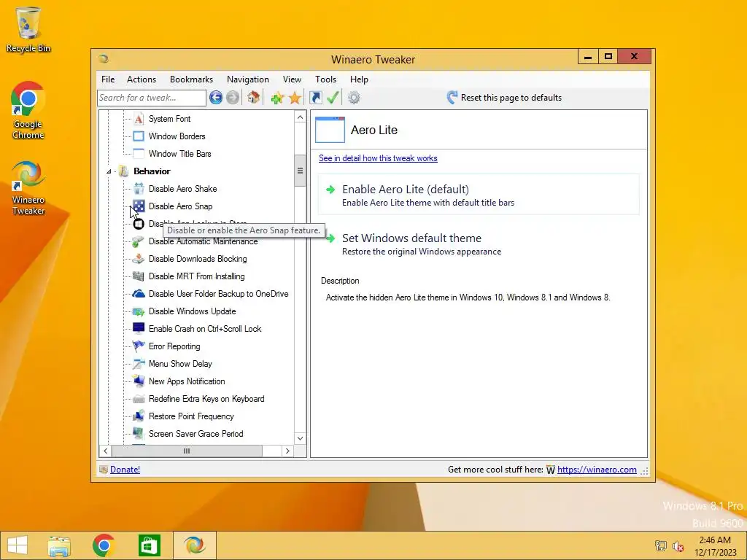The image size is (747, 560).
Task: Click the New Apps Notification icon
Action: pos(139,381)
